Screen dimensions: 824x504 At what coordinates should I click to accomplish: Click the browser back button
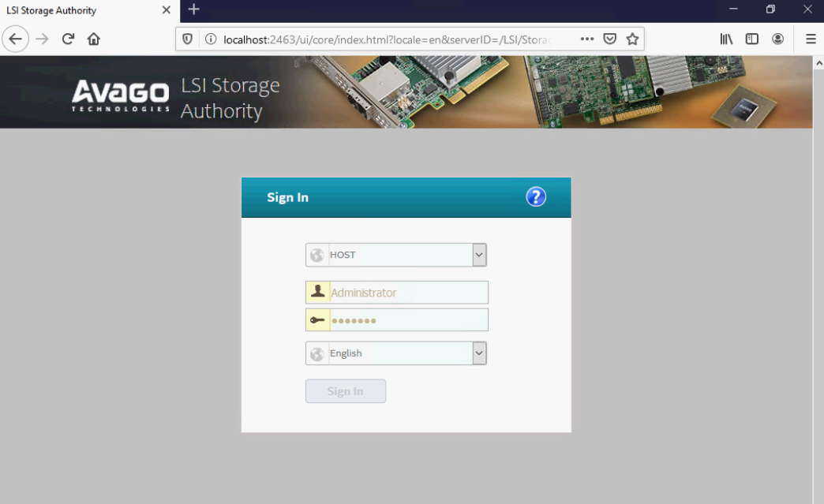point(16,38)
